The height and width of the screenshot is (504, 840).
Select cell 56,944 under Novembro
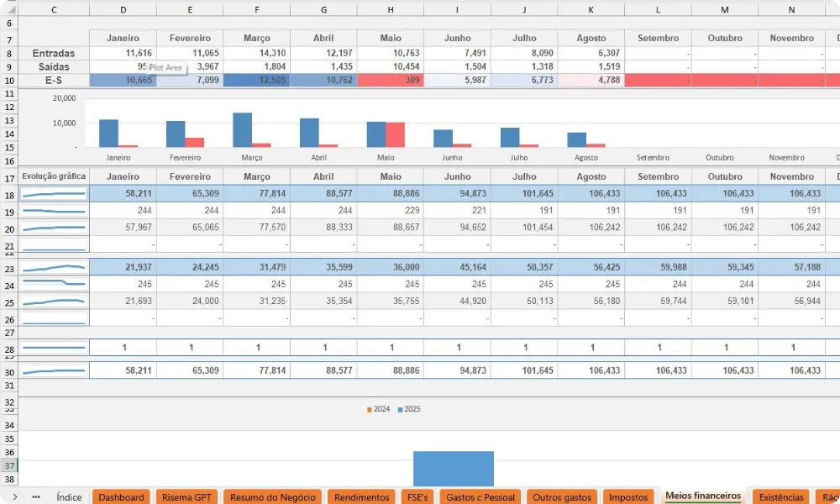pos(791,301)
